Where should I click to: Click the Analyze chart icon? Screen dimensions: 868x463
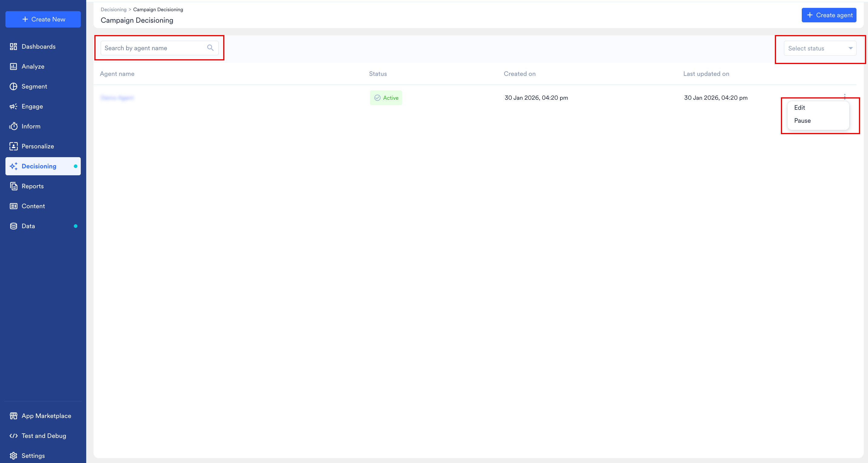pyautogui.click(x=14, y=66)
